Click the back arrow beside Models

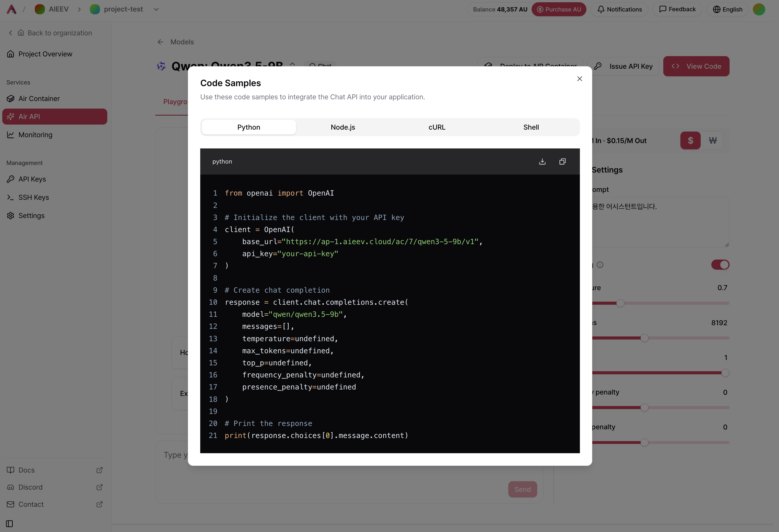[x=160, y=42]
